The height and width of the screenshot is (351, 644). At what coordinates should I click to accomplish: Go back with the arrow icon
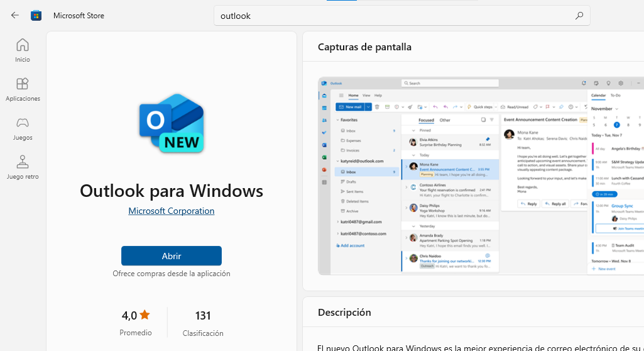(15, 16)
